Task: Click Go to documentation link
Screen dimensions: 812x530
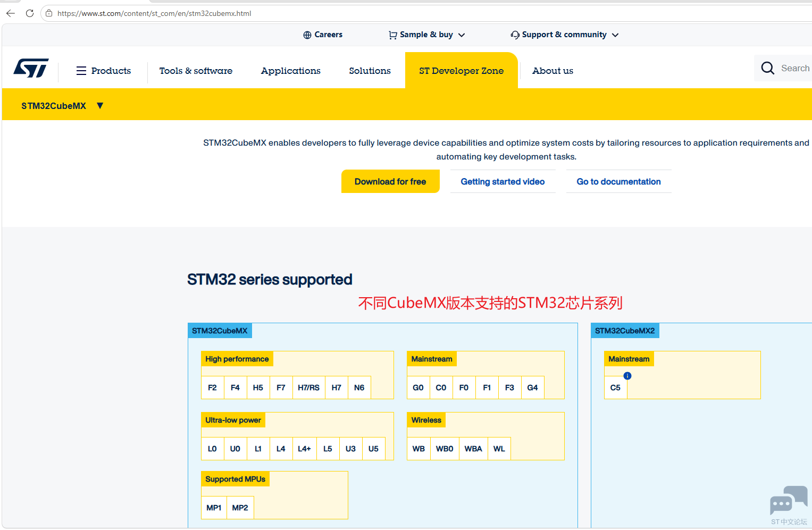Action: (x=618, y=181)
